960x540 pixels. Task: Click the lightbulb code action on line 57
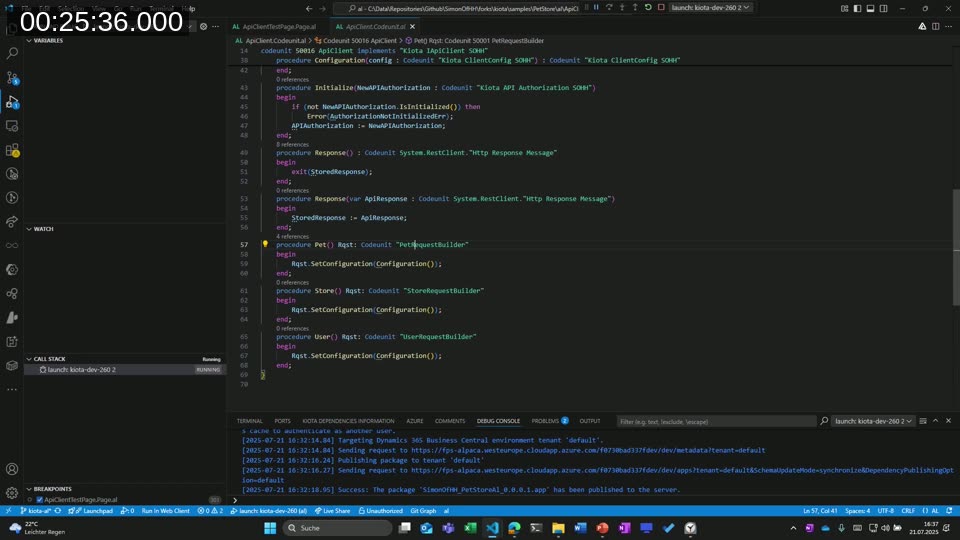[x=265, y=244]
